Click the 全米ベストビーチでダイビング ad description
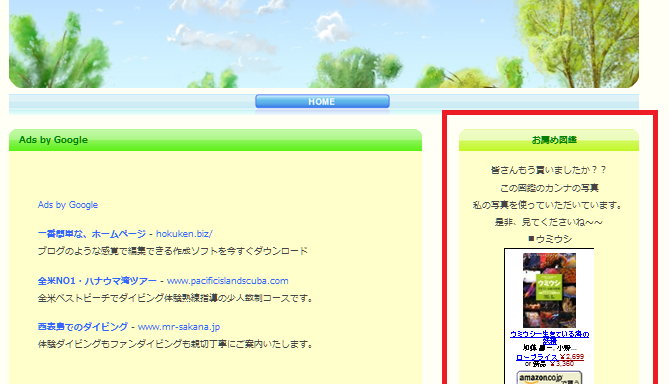669x384 pixels. pyautogui.click(x=176, y=298)
